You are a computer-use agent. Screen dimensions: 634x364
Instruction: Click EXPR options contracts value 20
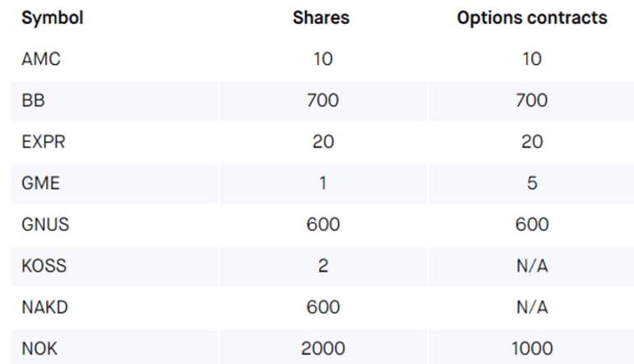(532, 142)
